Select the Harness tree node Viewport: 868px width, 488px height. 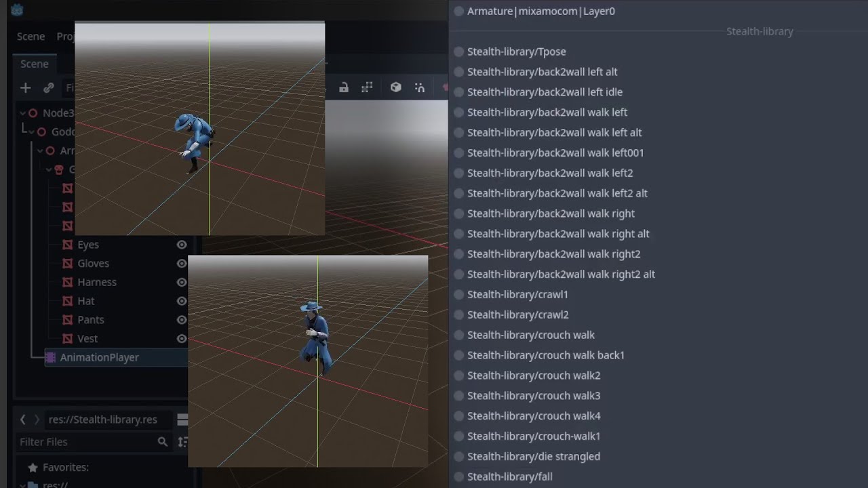pos(97,282)
